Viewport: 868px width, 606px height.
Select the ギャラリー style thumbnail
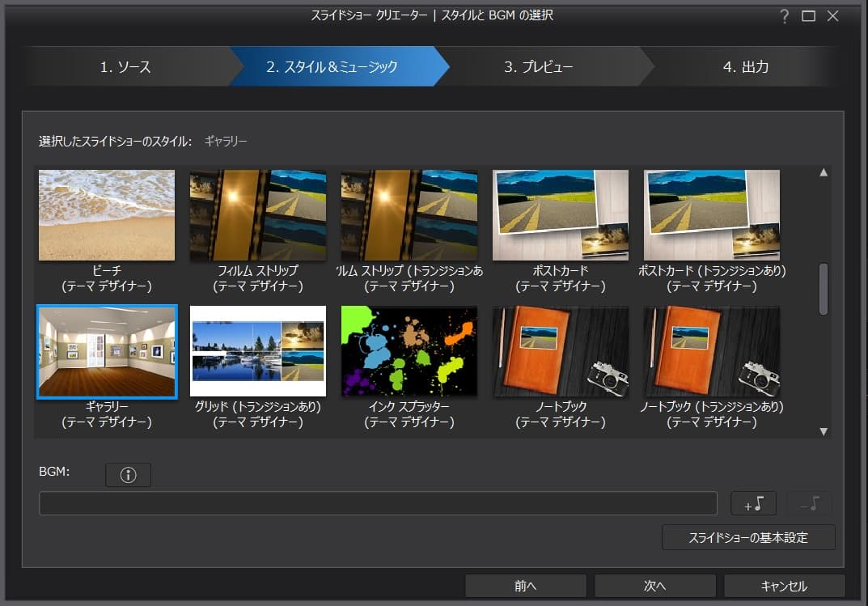[107, 352]
